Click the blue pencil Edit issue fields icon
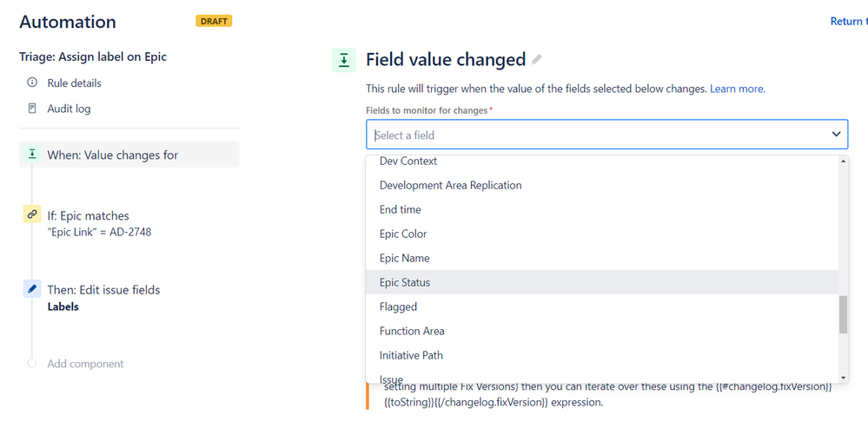868x435 pixels. click(32, 288)
